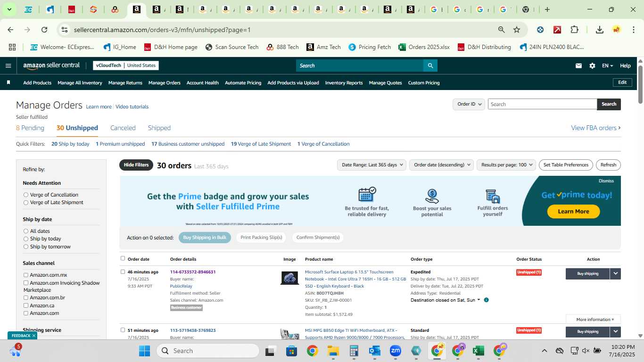Expand More information for the first order
The width and height of the screenshot is (644, 362).
pos(593,320)
